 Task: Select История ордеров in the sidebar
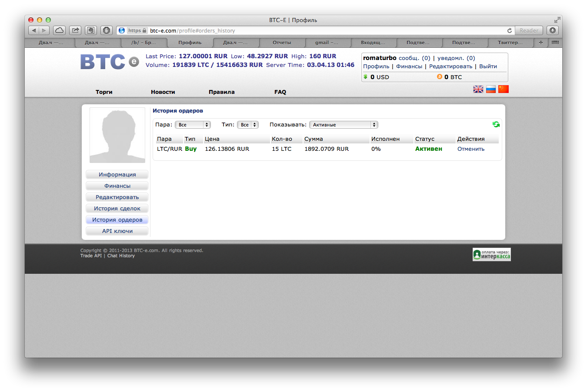117,219
